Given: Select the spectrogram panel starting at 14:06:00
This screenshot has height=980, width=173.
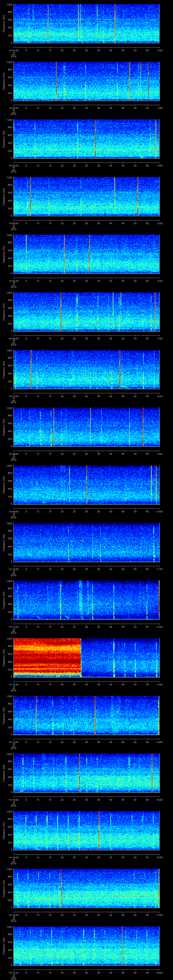Looking at the screenshot, I should click(86, 312).
